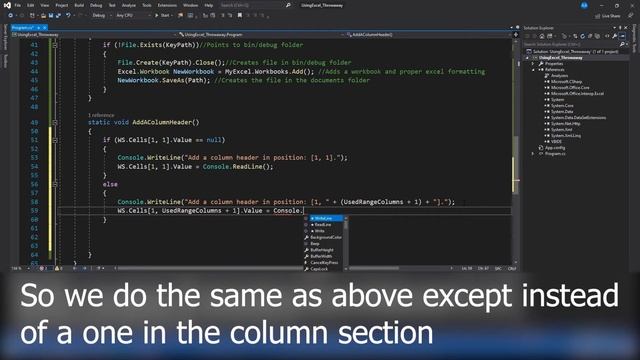Select ReadLine in IntelliSense list

(323, 224)
